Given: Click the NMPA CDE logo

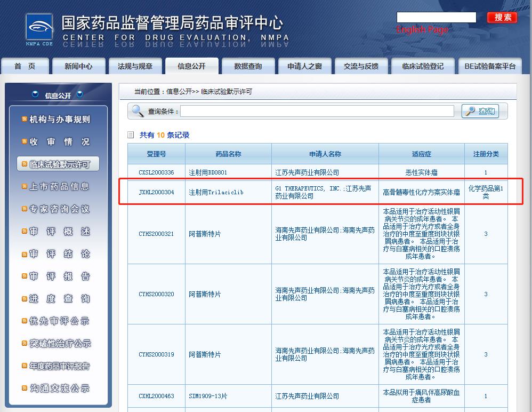Looking at the screenshot, I should point(39,29).
